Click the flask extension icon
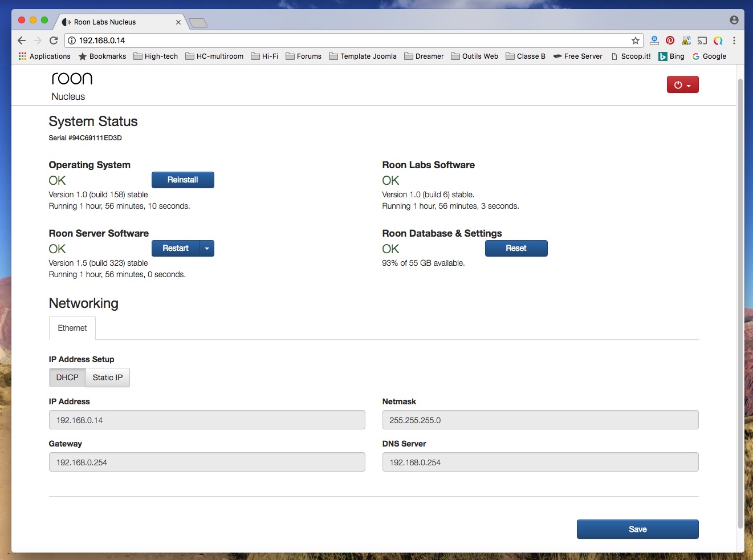Screen dimensions: 753x560 click(x=686, y=40)
